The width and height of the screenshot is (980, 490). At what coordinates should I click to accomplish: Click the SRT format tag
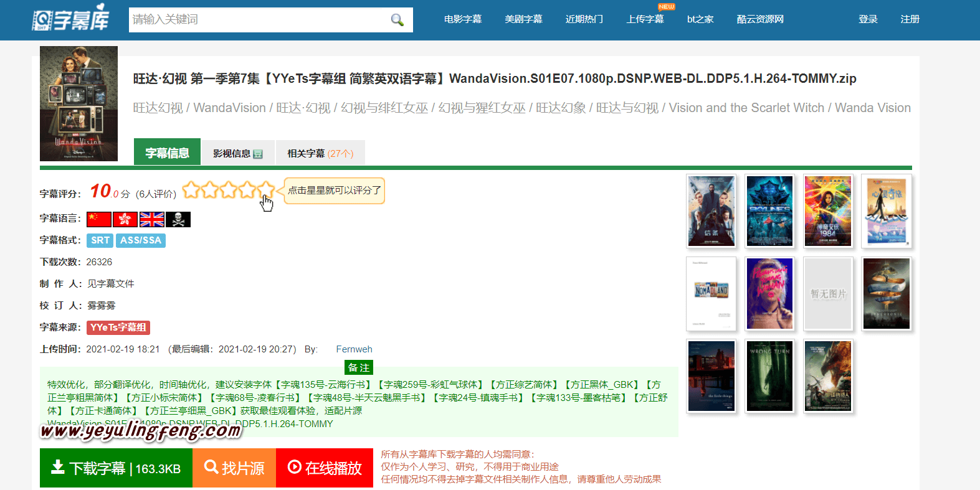click(100, 240)
